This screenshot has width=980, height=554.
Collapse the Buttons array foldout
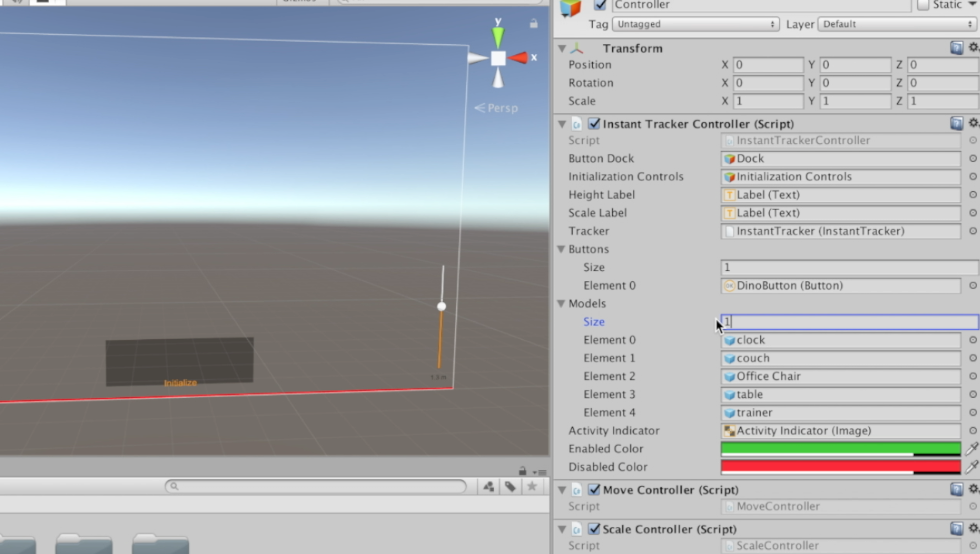[x=562, y=249]
